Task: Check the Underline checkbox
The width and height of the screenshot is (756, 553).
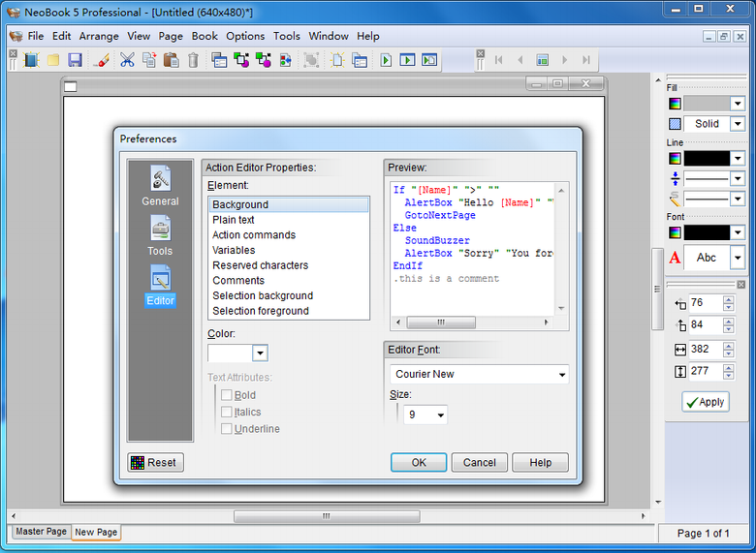Action: pyautogui.click(x=227, y=428)
